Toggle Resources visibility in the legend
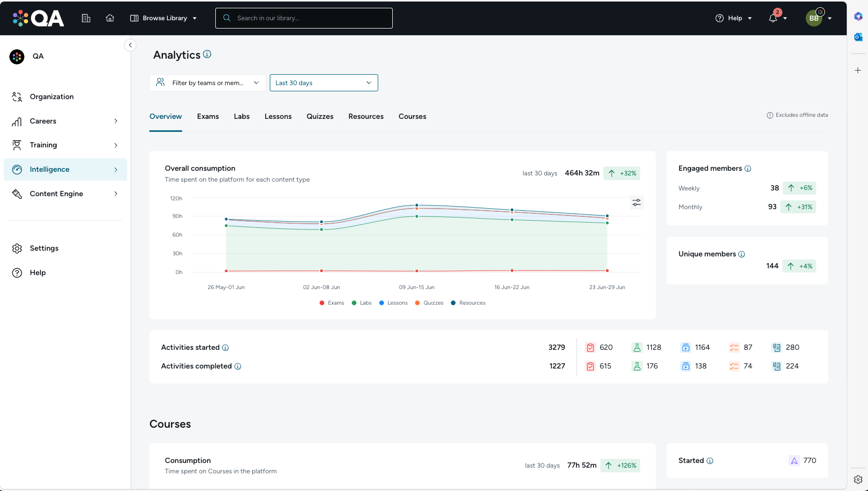This screenshot has width=868, height=491. tap(467, 303)
